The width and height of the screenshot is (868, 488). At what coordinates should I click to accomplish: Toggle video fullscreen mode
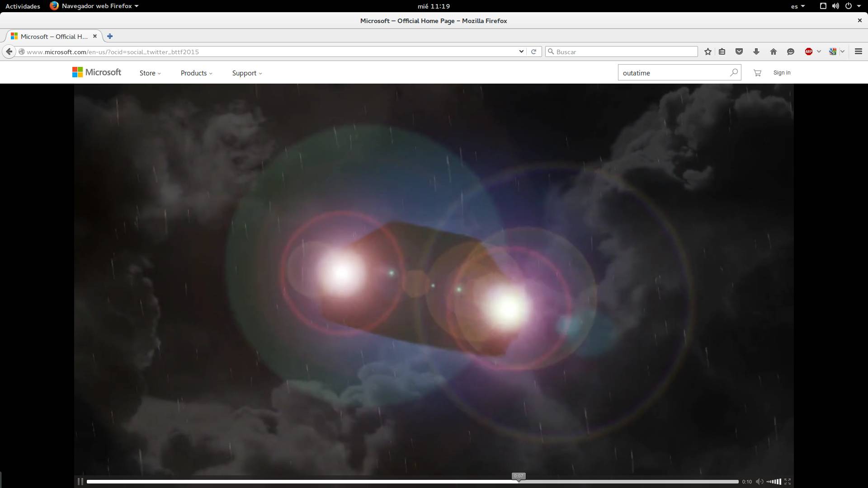pyautogui.click(x=788, y=482)
